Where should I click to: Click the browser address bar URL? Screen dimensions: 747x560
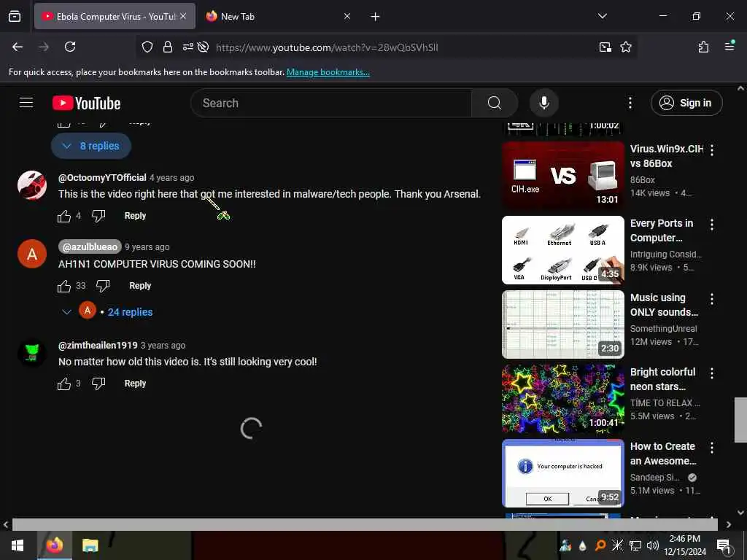pyautogui.click(x=326, y=47)
